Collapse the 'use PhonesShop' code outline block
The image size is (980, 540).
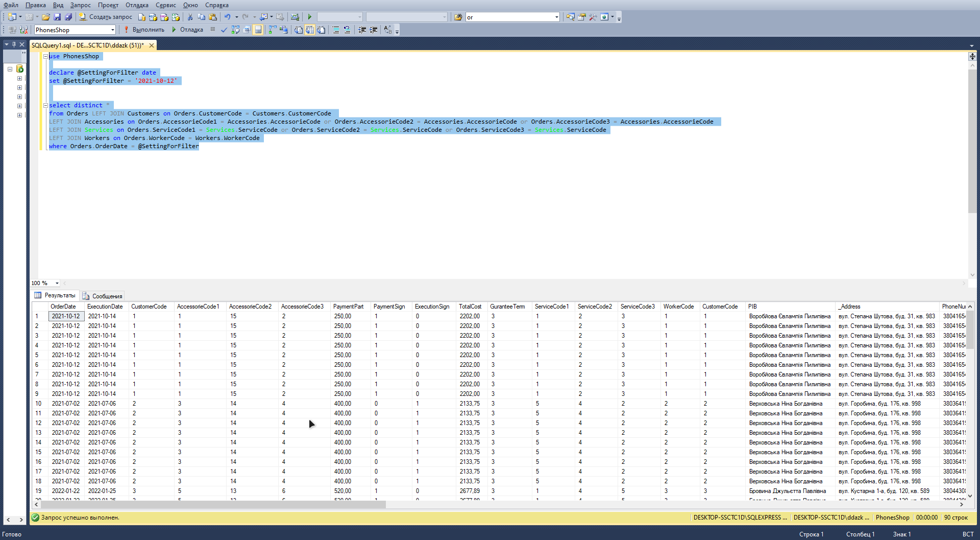[45, 57]
